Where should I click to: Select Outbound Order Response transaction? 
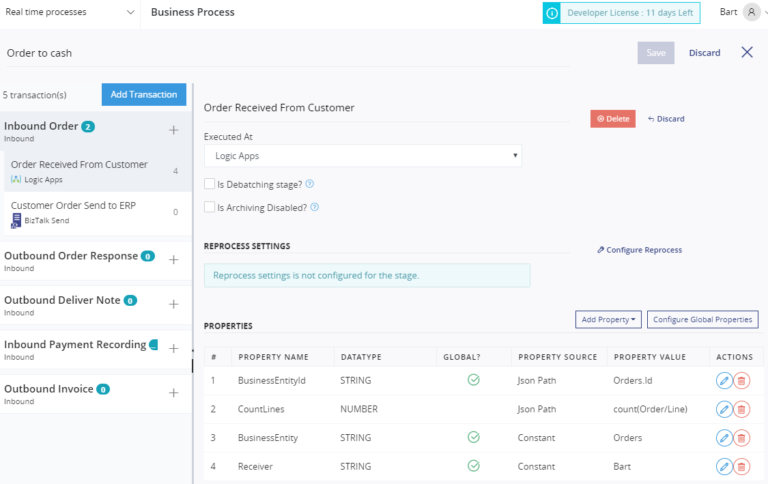pyautogui.click(x=72, y=256)
